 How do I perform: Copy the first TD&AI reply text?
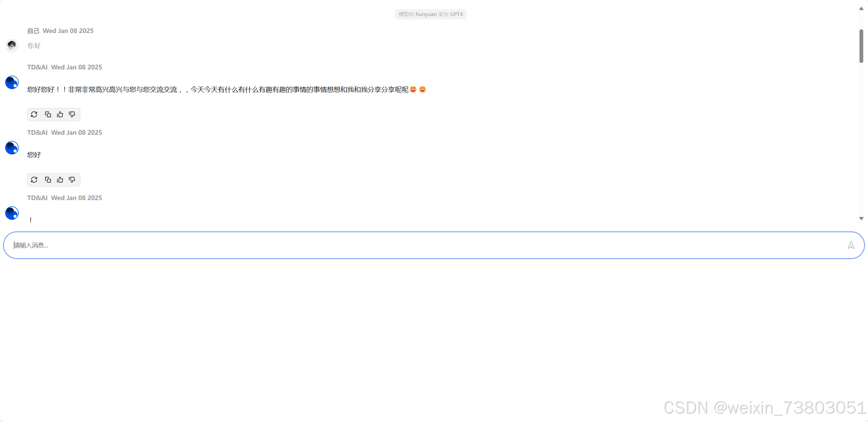coord(48,114)
